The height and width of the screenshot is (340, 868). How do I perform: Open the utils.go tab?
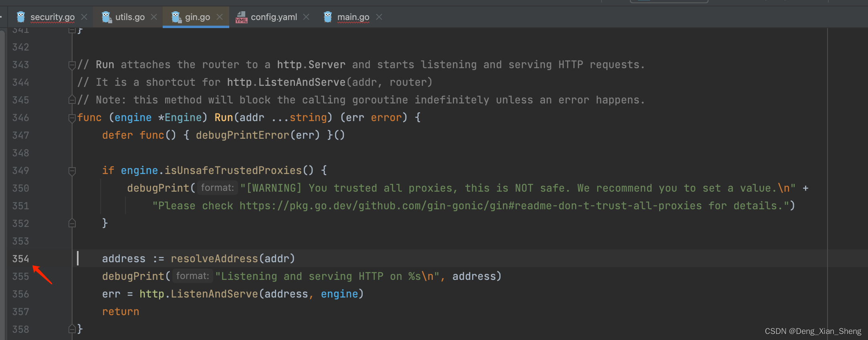point(130,17)
